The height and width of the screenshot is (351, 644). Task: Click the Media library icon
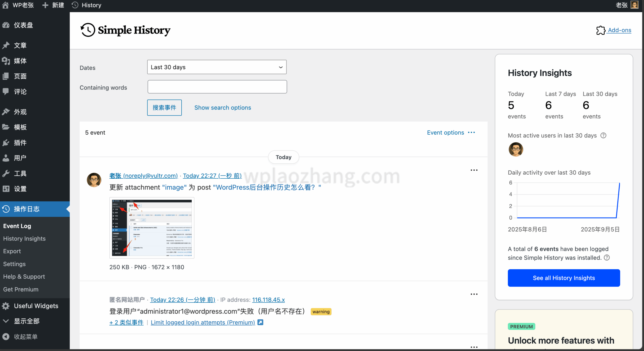(6, 61)
